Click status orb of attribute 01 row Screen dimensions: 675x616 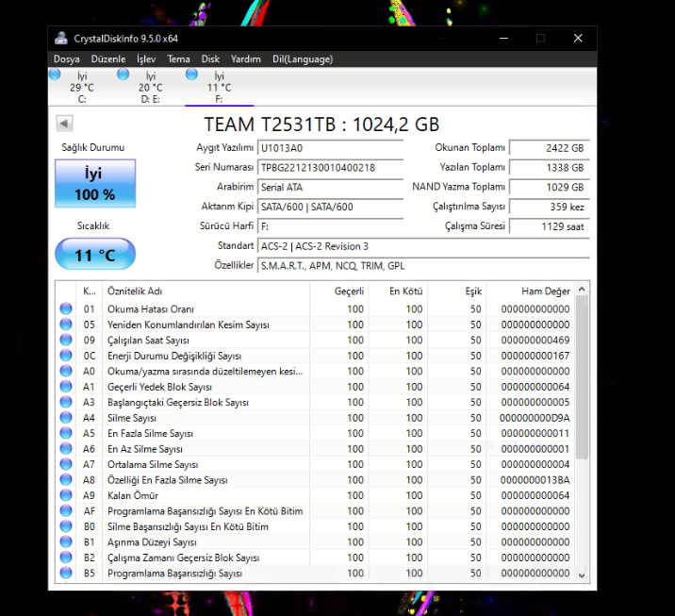tap(66, 308)
